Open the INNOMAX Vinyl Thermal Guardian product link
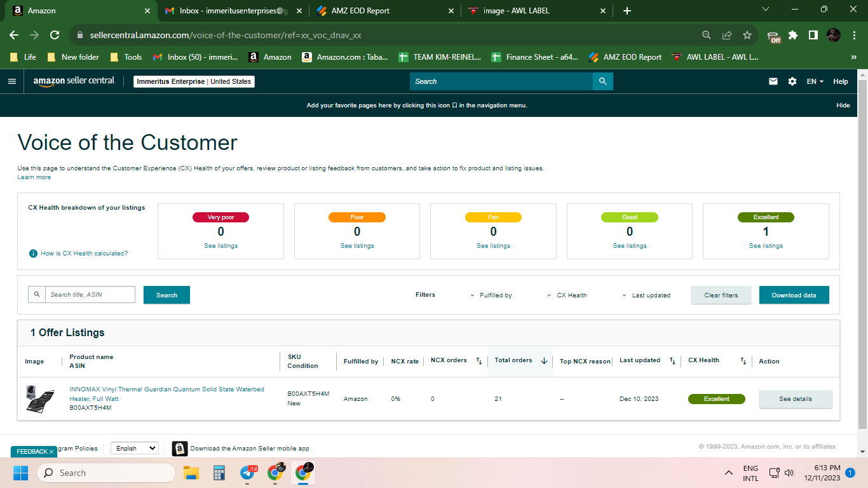Image resolution: width=868 pixels, height=488 pixels. (x=166, y=394)
